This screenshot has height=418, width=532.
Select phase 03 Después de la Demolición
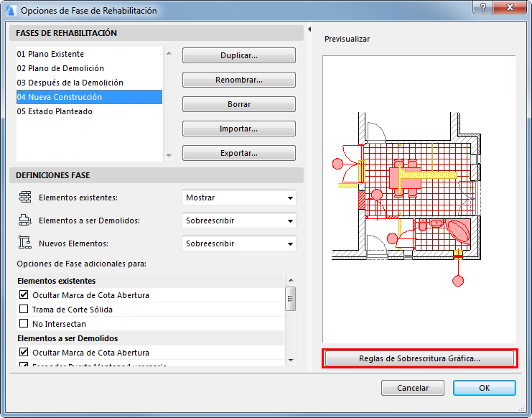tap(89, 83)
